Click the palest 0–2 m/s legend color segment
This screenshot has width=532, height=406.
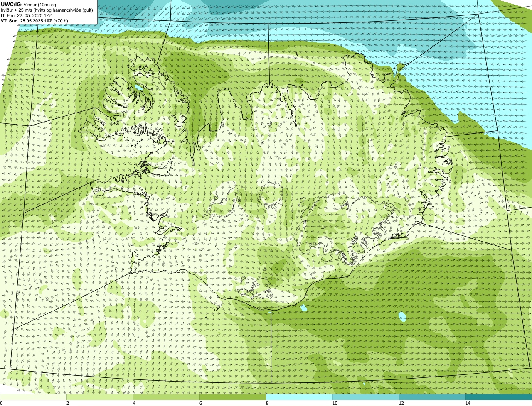coord(33,397)
